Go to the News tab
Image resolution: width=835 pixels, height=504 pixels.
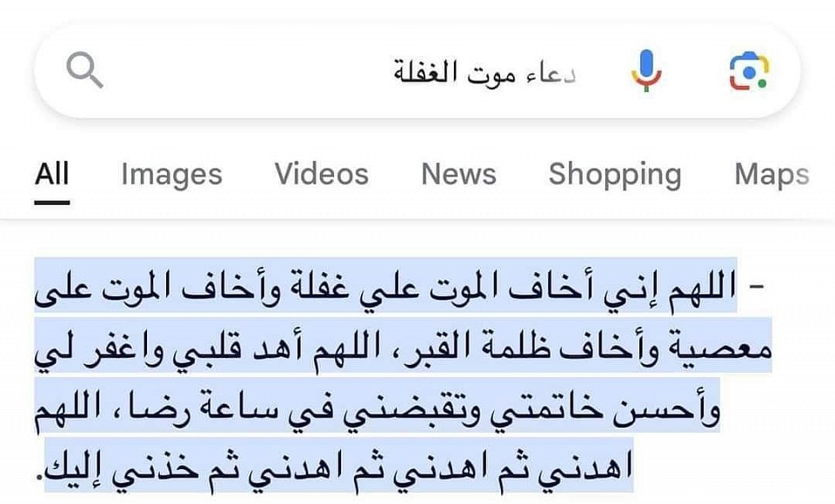(458, 174)
